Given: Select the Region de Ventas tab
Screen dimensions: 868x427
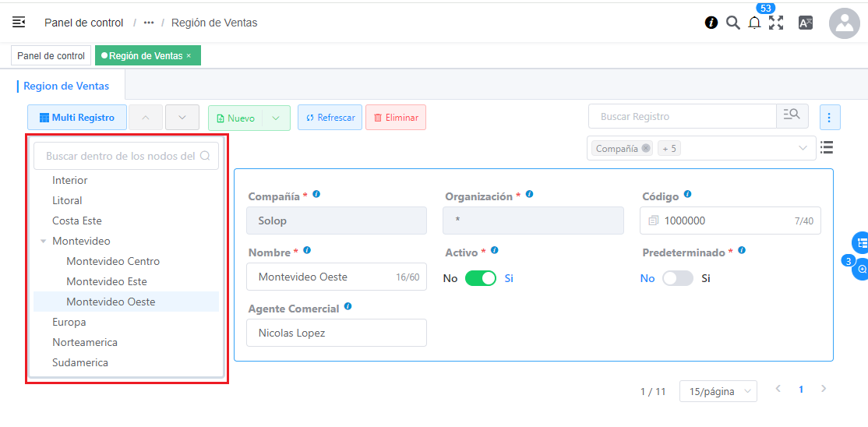Looking at the screenshot, I should 66,86.
